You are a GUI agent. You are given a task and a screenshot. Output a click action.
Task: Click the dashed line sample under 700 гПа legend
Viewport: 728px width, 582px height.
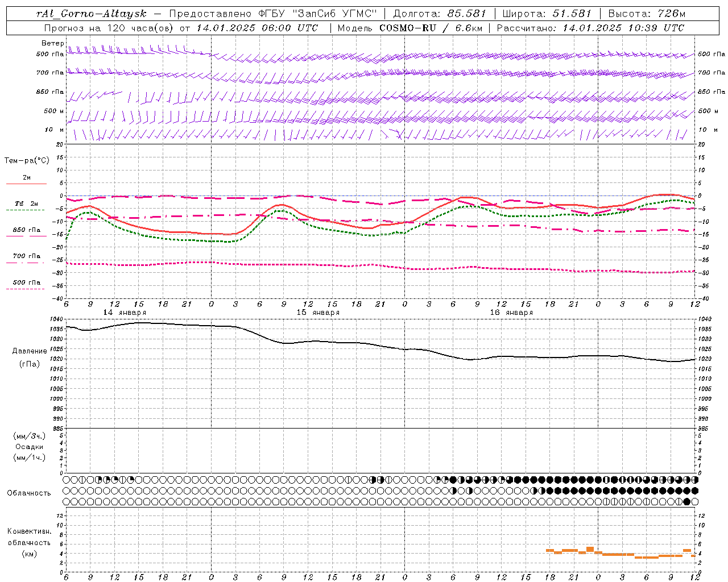[x=25, y=263]
